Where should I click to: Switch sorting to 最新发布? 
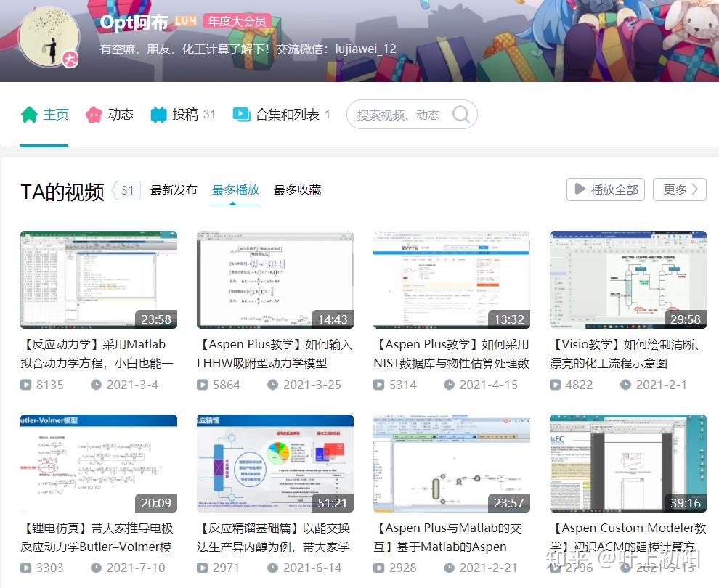tap(174, 189)
